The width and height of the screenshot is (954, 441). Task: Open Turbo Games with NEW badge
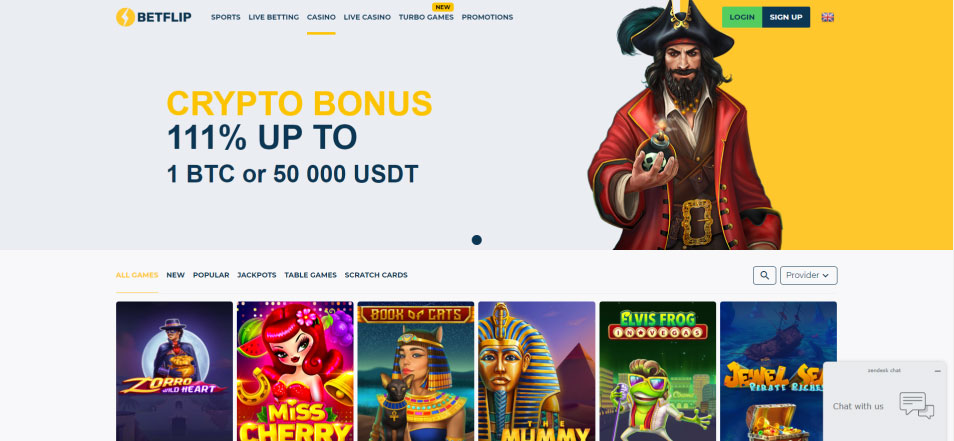coord(426,17)
